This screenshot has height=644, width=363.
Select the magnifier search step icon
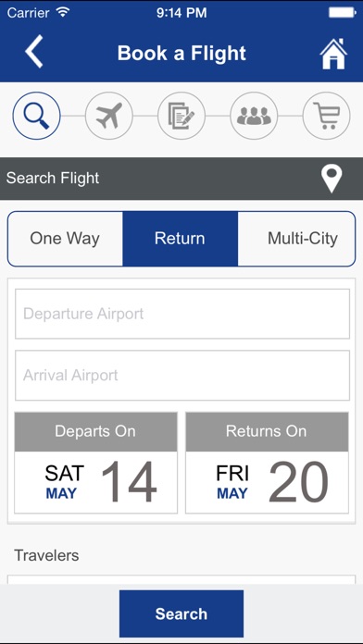(37, 116)
